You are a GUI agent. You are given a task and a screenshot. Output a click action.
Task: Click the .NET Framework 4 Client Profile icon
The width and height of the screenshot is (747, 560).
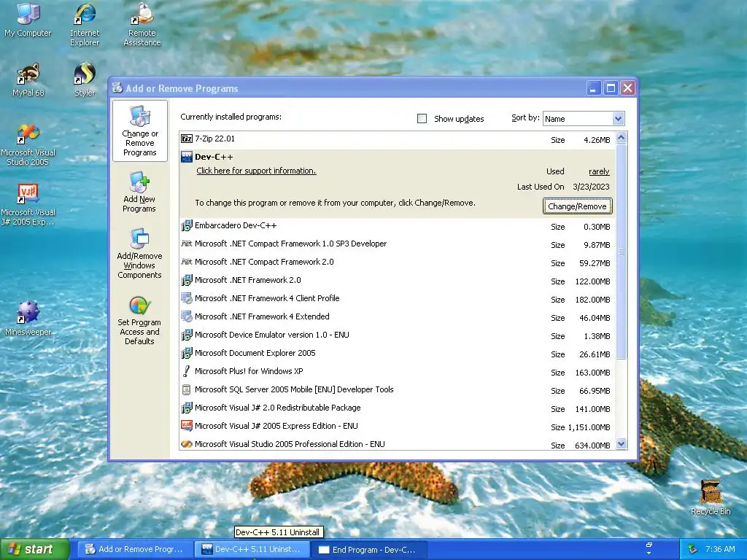187,298
